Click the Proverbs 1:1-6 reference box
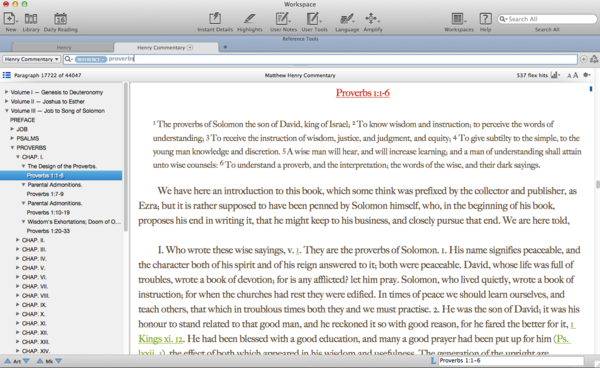The height and width of the screenshot is (368, 600). 511,360
